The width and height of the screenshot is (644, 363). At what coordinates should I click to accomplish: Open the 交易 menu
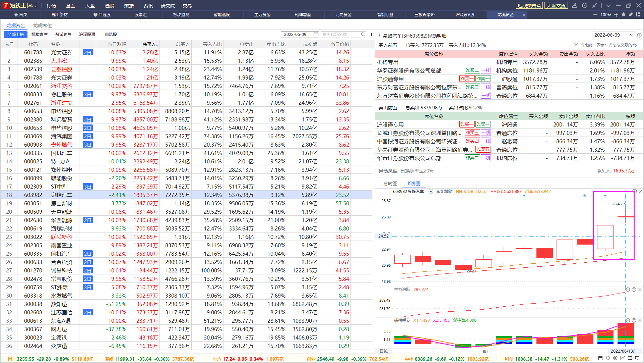[x=187, y=6]
